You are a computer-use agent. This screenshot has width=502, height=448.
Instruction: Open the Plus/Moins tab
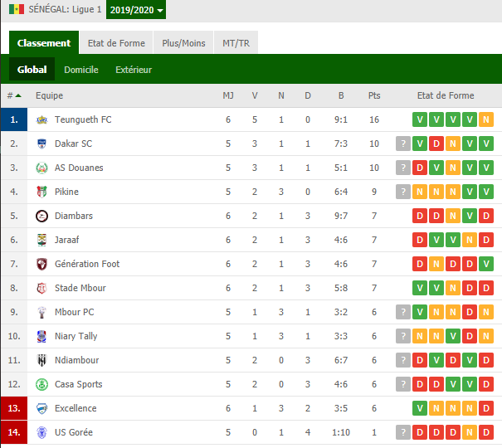tap(183, 42)
